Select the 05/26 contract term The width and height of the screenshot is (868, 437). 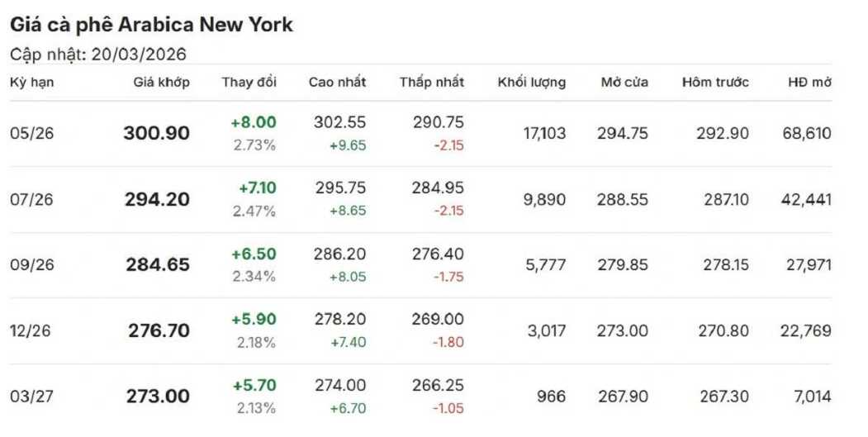click(x=31, y=133)
